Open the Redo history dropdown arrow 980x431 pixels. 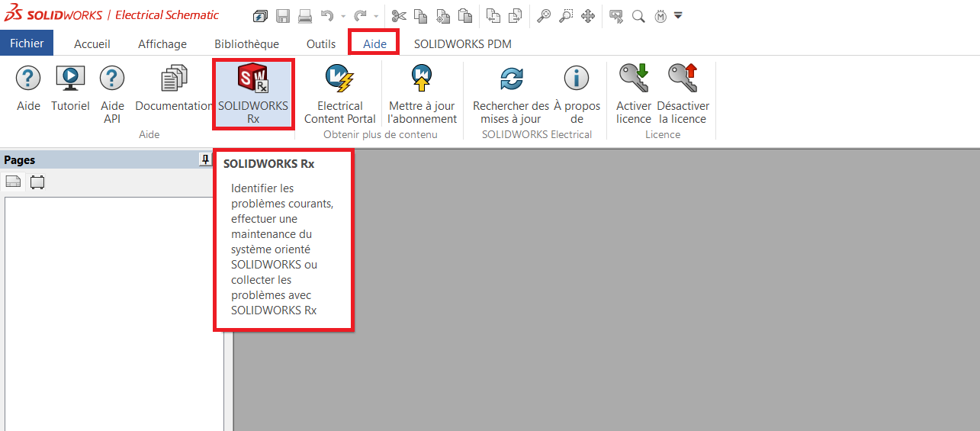point(377,16)
